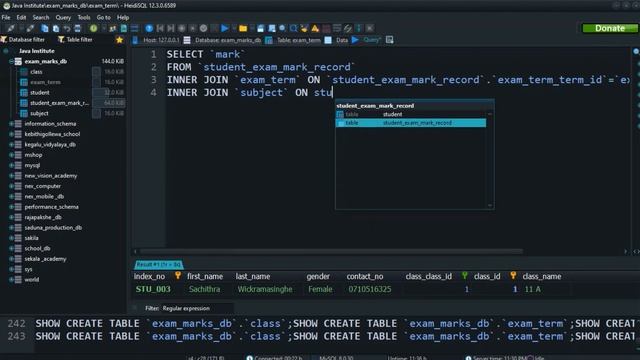Open the Search menu
The image size is (640, 360).
pyautogui.click(x=41, y=18)
